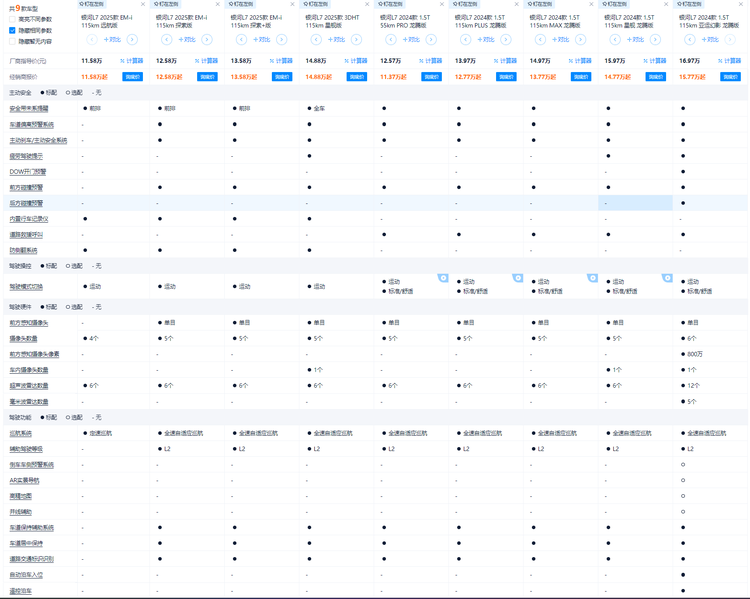Click 订在左侧 pin on first car column
The height and width of the screenshot is (599, 750).
click(93, 4)
